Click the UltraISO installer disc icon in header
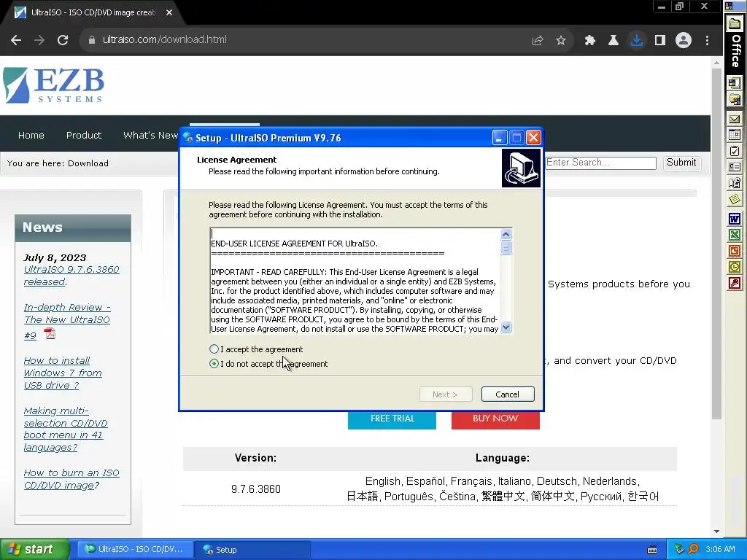 tap(521, 168)
